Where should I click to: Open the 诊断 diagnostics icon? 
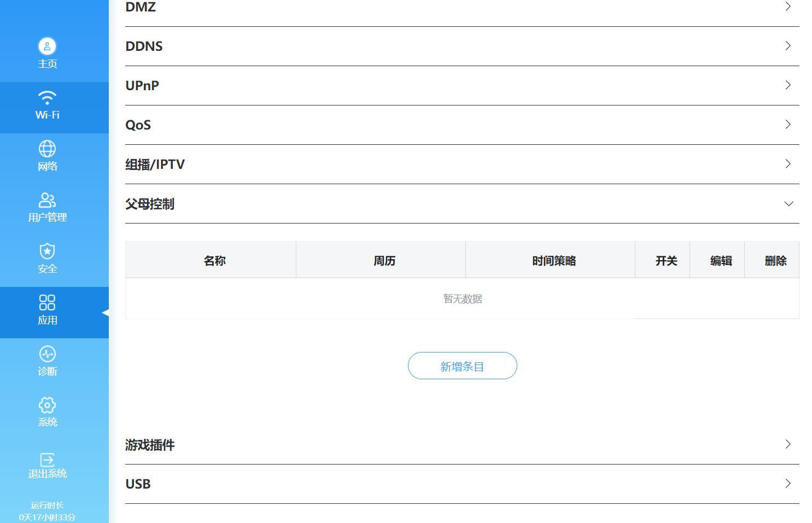click(48, 354)
